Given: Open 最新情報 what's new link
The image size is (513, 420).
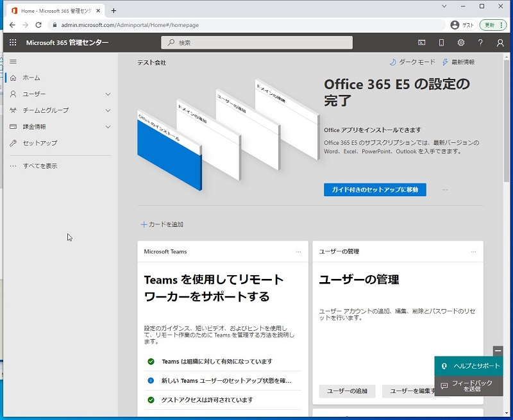Looking at the screenshot, I should (458, 62).
